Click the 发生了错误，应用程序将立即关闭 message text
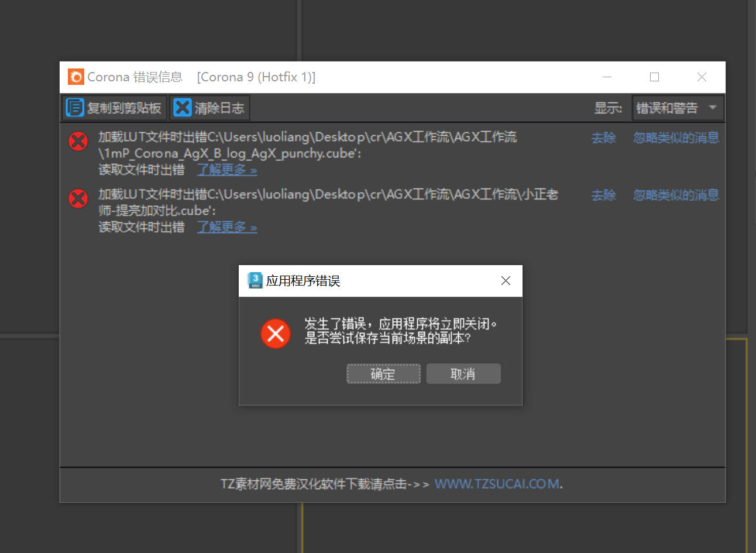This screenshot has height=553, width=756. (401, 324)
